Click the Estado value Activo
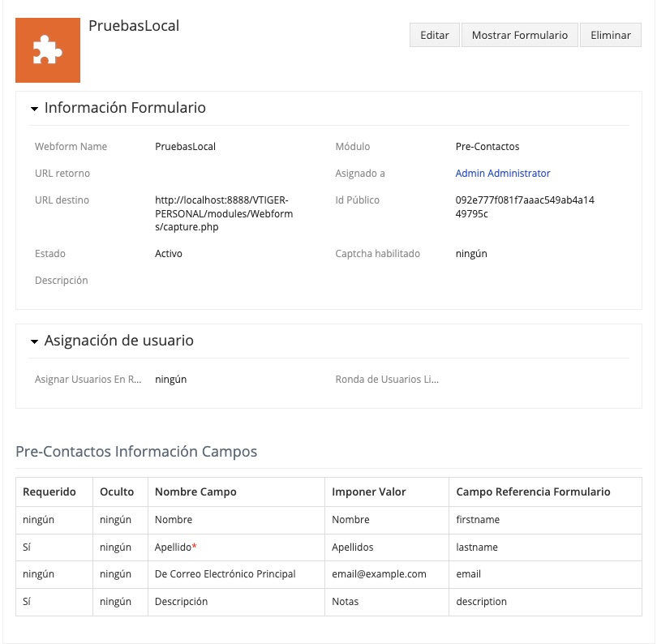The height and width of the screenshot is (644, 657). [x=169, y=254]
